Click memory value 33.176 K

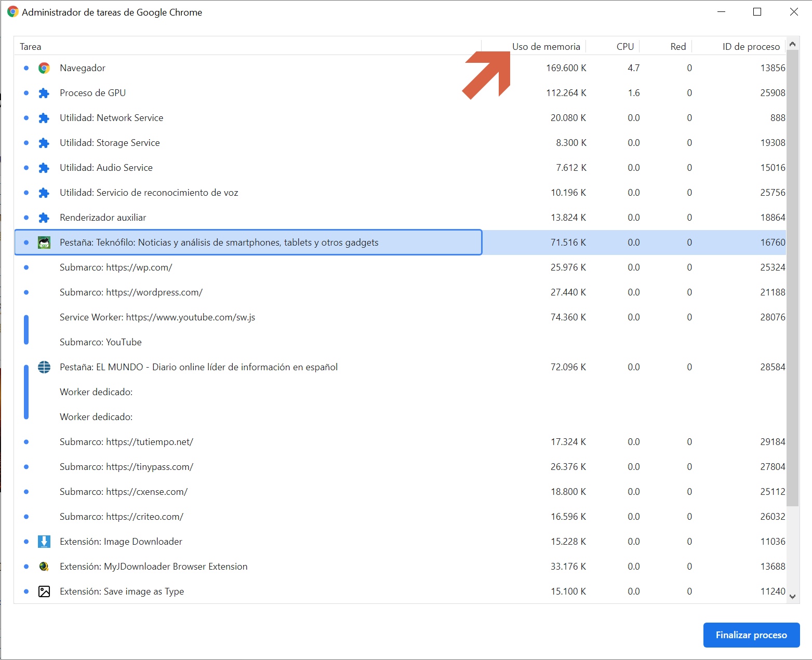[x=568, y=567]
